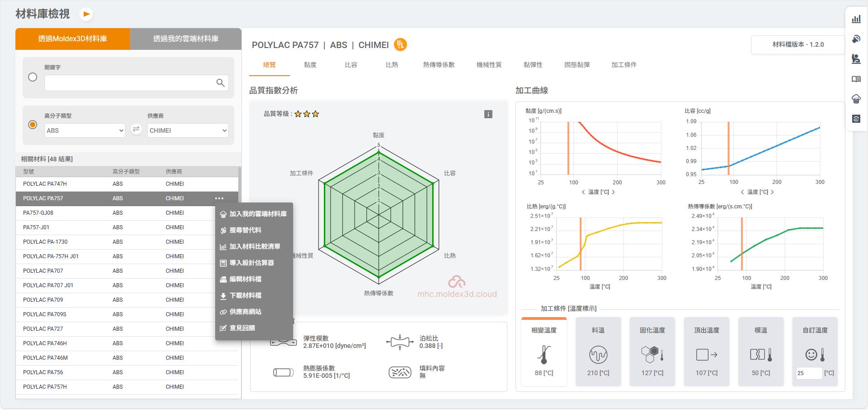
Task: Click the orange play button beside 材料庫檢視
Action: point(86,14)
